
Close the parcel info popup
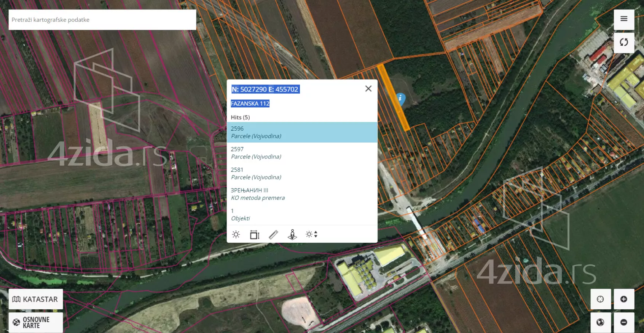click(x=368, y=89)
